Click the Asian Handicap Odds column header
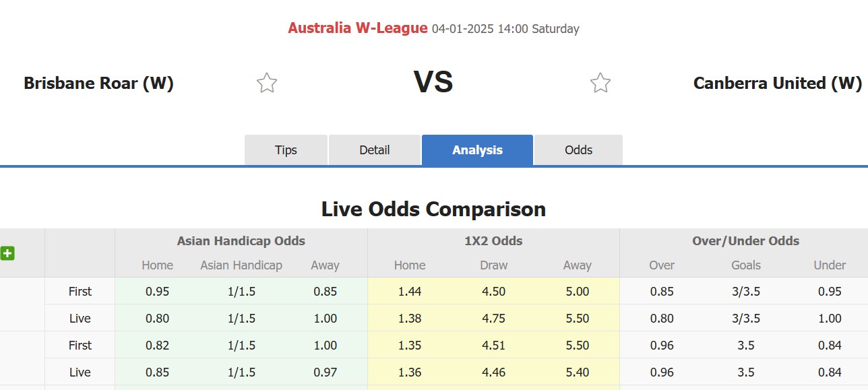 (241, 240)
